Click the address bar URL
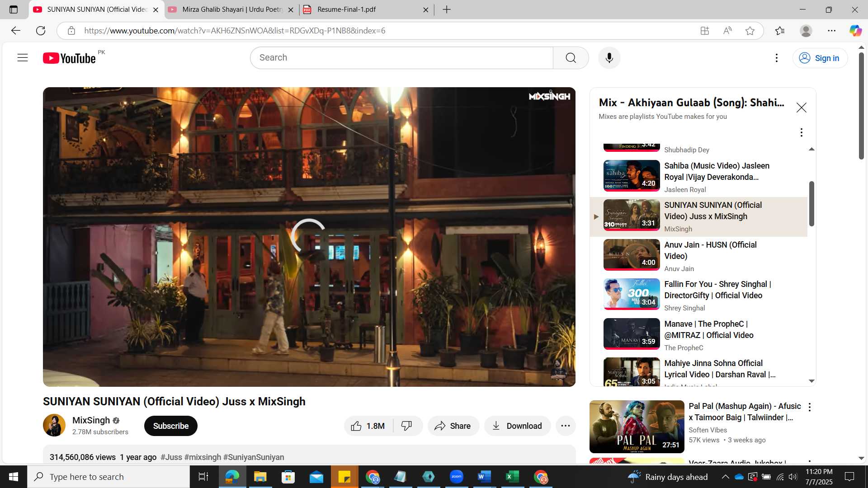This screenshot has height=488, width=868. [235, 31]
